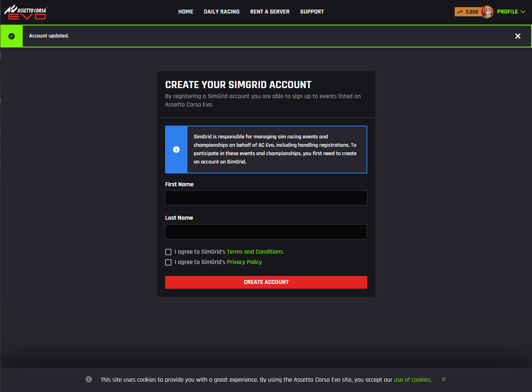
Task: Click the blue info icon
Action: pyautogui.click(x=176, y=149)
